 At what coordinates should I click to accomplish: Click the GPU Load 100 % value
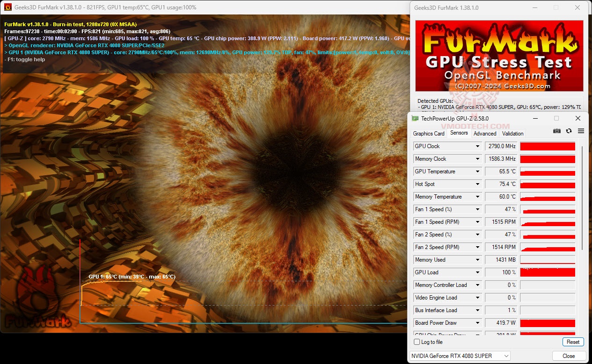(501, 272)
